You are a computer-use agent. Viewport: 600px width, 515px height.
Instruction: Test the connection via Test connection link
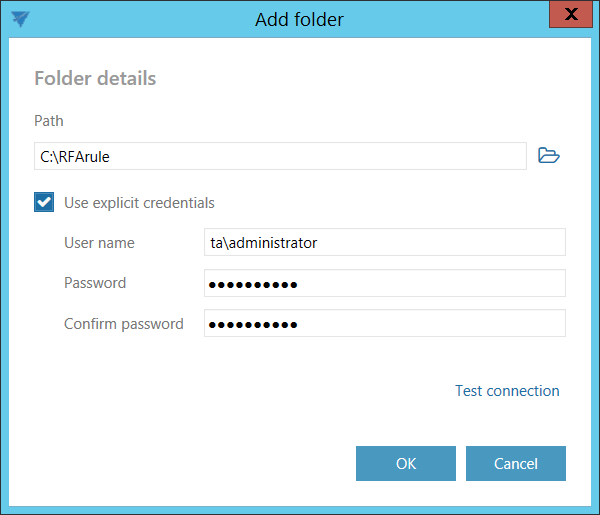[x=507, y=391]
